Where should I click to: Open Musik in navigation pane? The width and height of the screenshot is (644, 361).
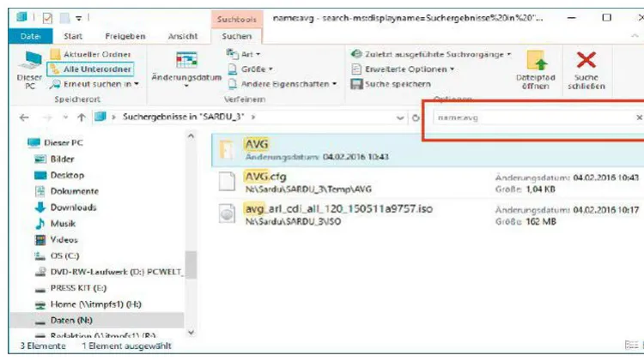coord(55,224)
